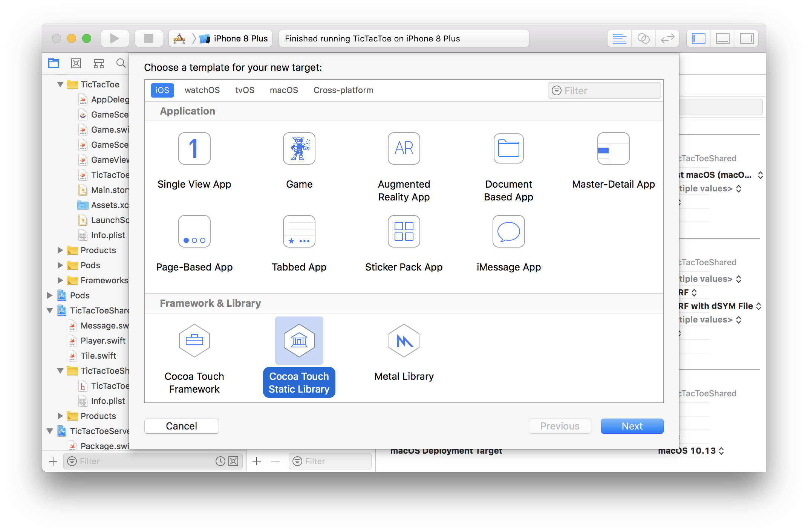Select the Metal Library template icon

pyautogui.click(x=404, y=341)
